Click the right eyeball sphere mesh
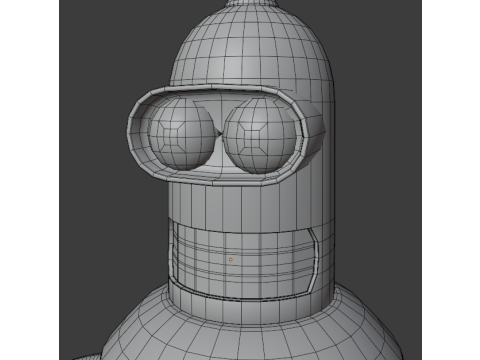 (x=260, y=135)
